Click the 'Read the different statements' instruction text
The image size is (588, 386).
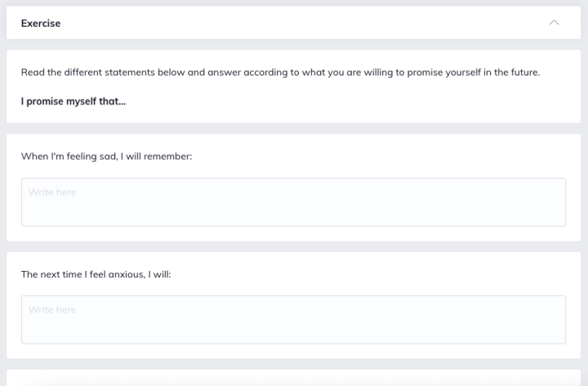pyautogui.click(x=280, y=73)
